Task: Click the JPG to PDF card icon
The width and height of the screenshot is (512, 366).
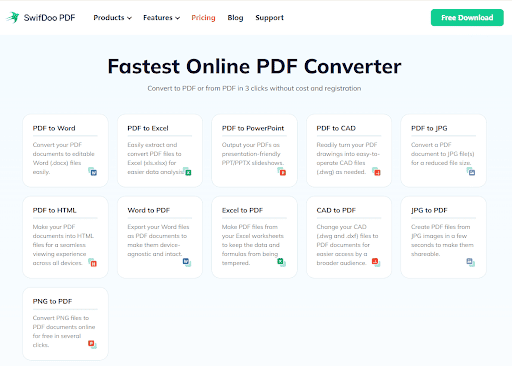Action: (471, 262)
